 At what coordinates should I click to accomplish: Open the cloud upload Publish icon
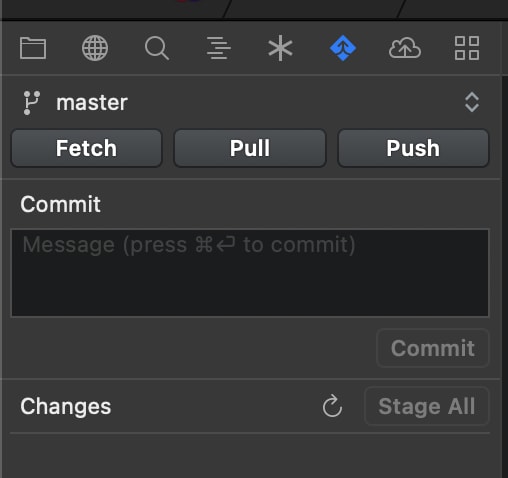(x=405, y=48)
